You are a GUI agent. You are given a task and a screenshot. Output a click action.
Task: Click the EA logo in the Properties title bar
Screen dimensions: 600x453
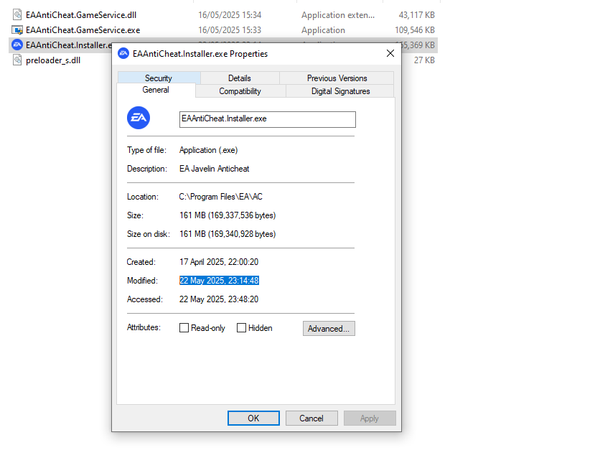(123, 54)
